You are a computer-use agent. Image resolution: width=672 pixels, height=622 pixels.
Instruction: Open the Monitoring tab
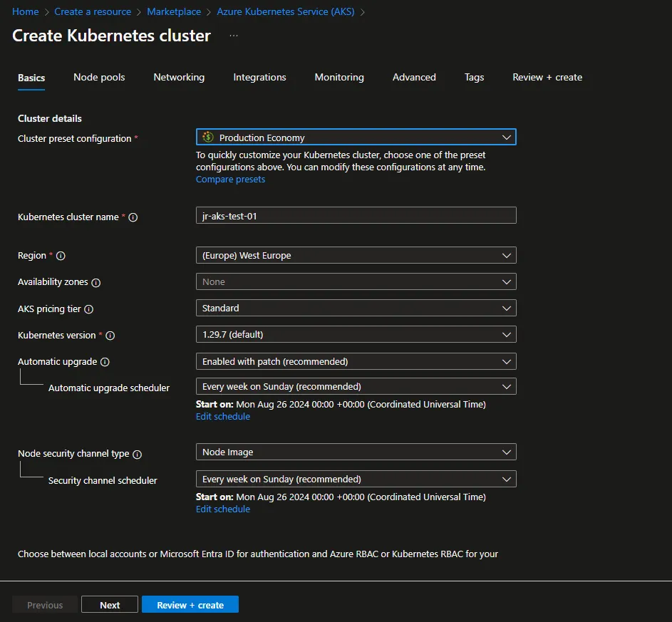[x=339, y=77]
